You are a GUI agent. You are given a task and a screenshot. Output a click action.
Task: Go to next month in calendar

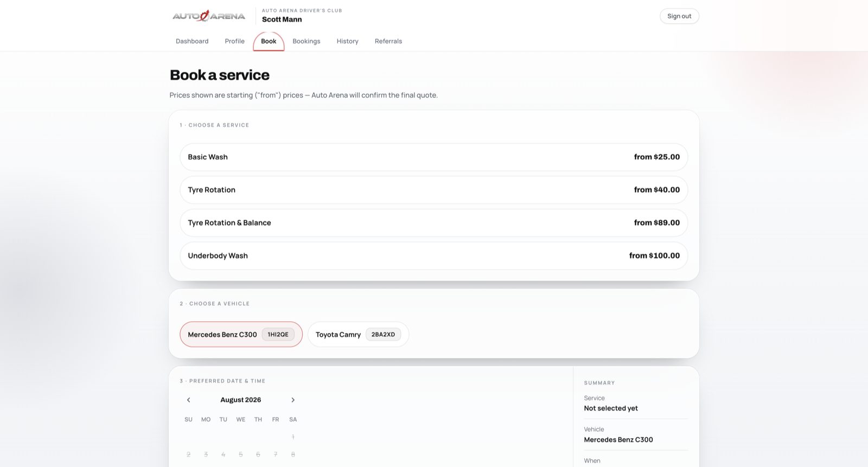(x=293, y=400)
